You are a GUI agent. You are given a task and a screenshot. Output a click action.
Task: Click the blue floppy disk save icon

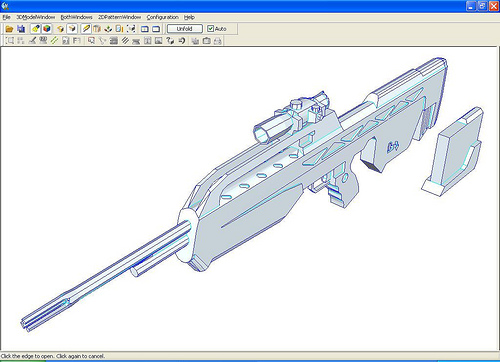coord(21,29)
